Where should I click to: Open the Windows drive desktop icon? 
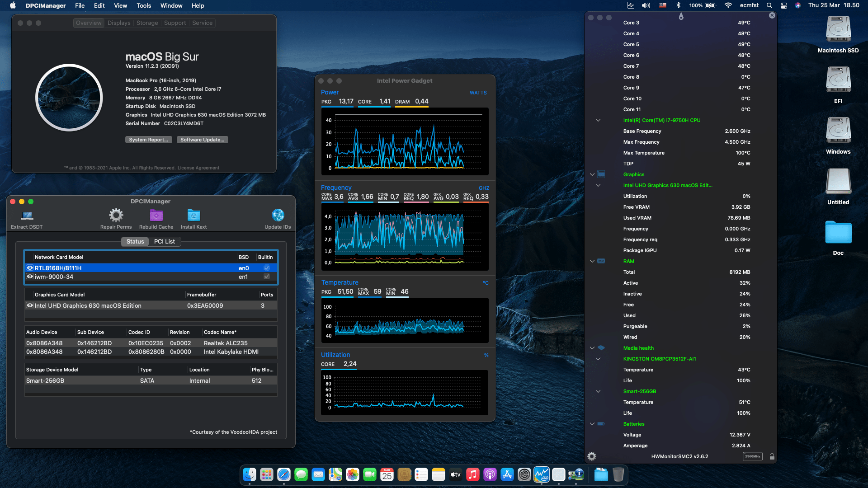tap(838, 131)
